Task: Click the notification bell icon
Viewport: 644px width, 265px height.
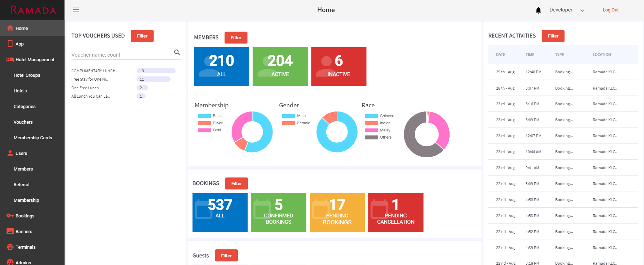Action: pos(538,10)
